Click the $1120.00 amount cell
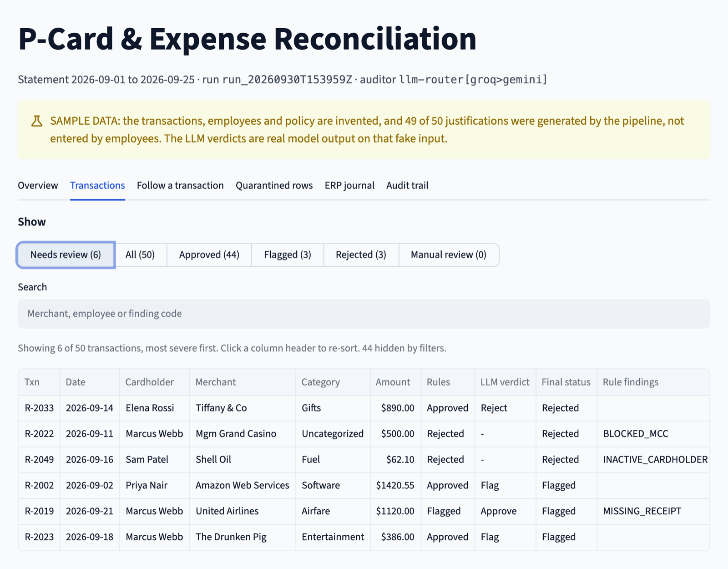 [x=395, y=511]
